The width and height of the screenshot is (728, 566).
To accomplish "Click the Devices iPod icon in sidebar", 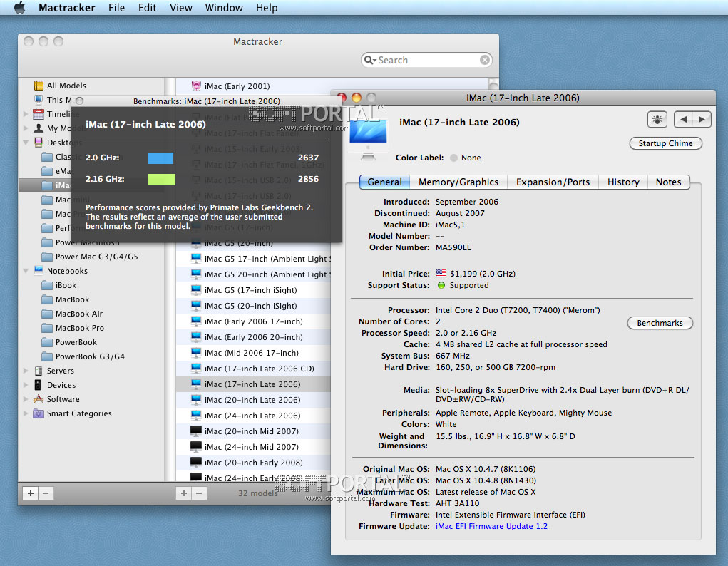I will [x=38, y=385].
